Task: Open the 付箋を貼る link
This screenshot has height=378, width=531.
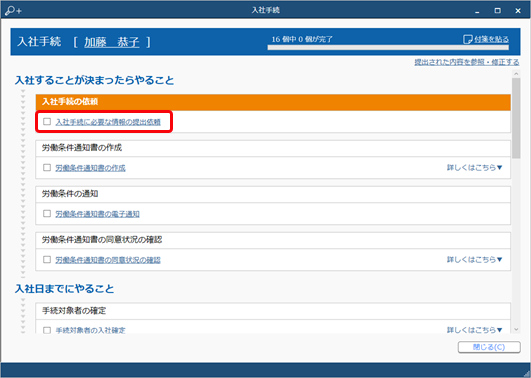Action: tap(491, 39)
